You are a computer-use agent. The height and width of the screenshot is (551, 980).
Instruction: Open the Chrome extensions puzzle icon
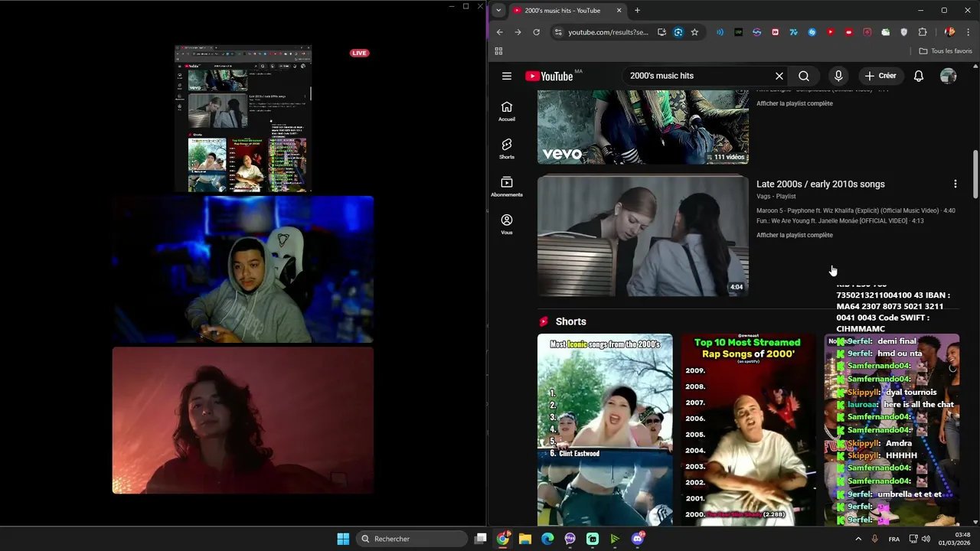923,32
